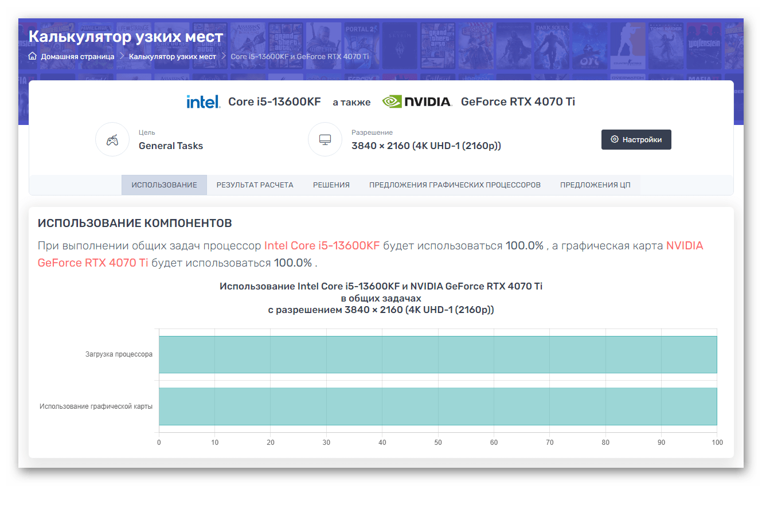Open ПРЕДЛОЖЕНИЯ ГРАФИЧЕСКИХ ПРОЦЕССОРОВ tab
This screenshot has height=532, width=762.
(455, 185)
